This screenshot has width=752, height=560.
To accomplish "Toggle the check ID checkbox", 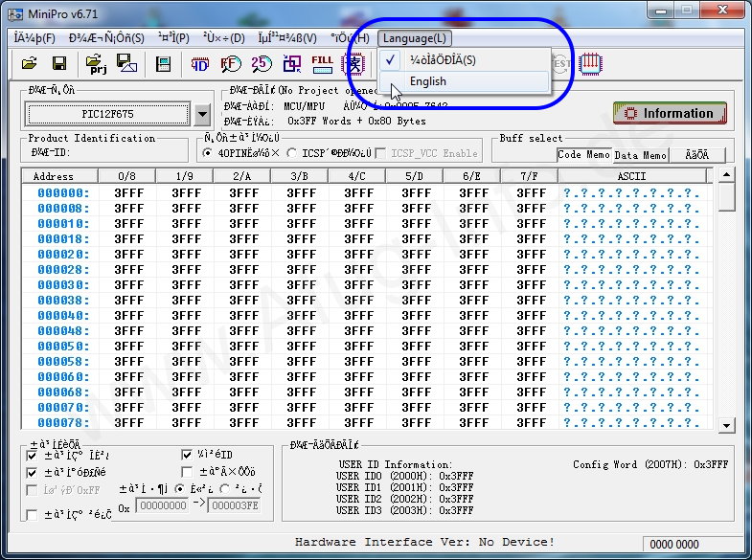I will 187,454.
